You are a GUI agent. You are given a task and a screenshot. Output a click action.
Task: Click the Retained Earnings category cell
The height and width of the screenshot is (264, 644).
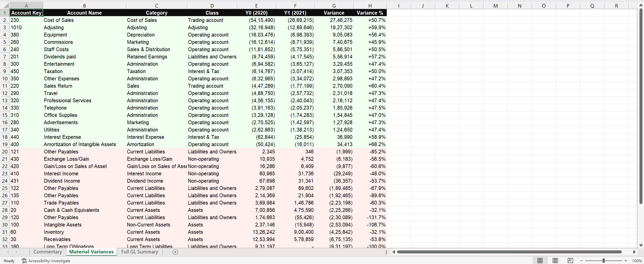click(x=156, y=57)
